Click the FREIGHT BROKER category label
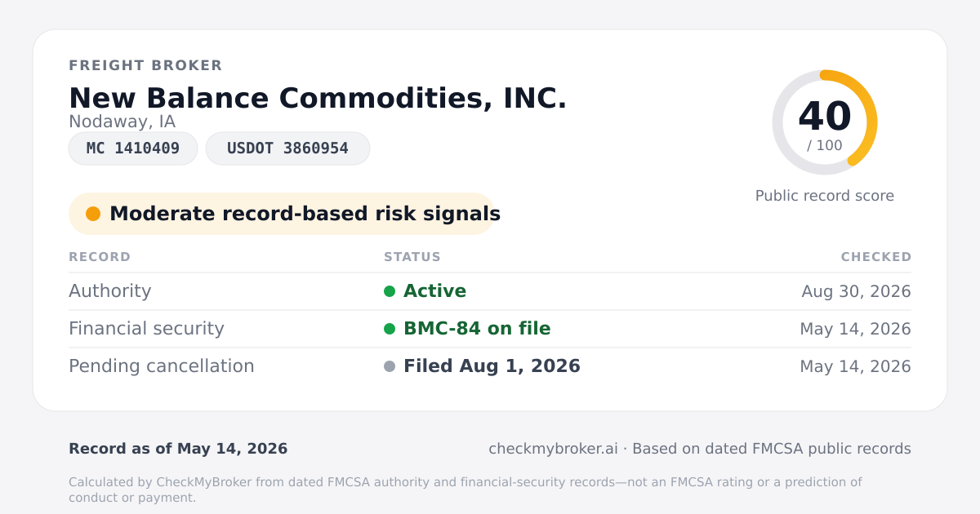The image size is (980, 514). click(145, 65)
